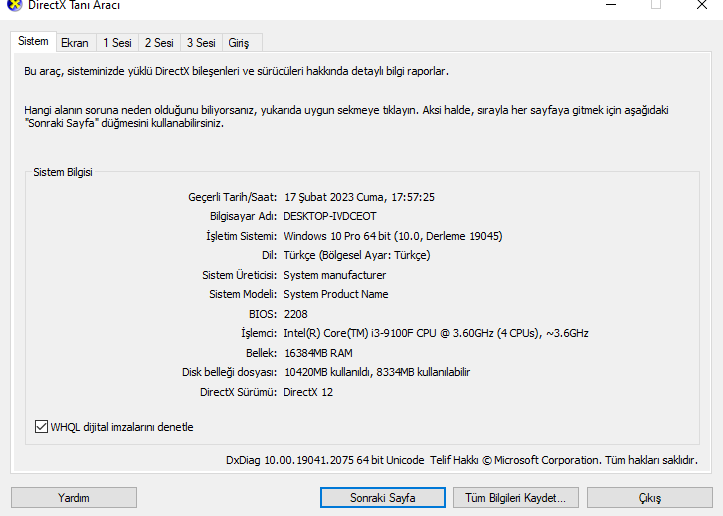Open the 1 Sesi tab
723x516 pixels.
[117, 43]
